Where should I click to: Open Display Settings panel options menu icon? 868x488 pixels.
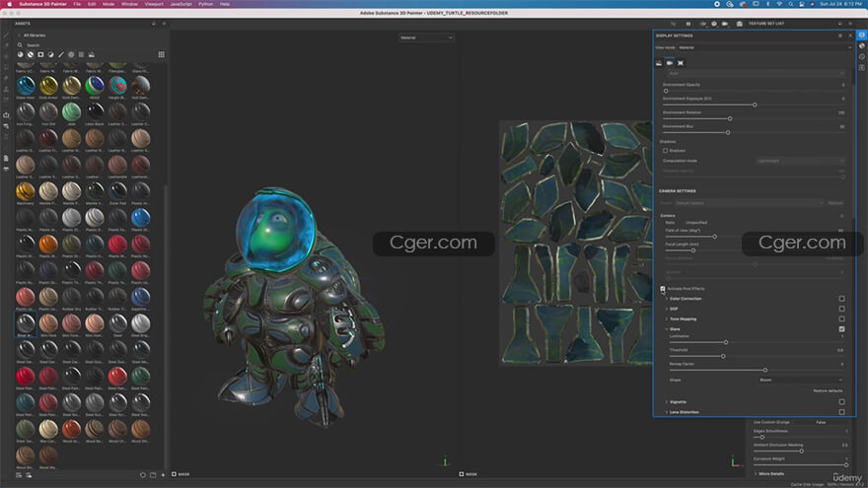pos(839,35)
